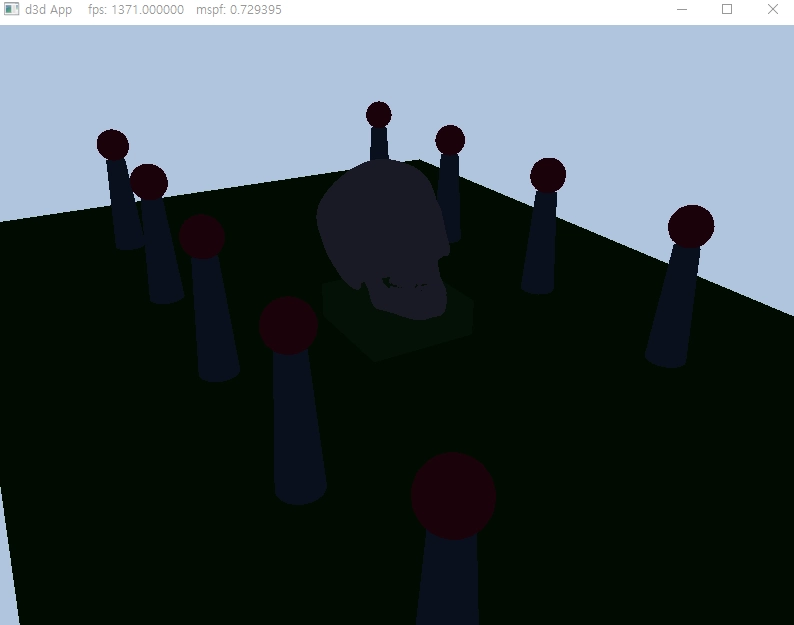Minimize the d3d App window

click(682, 9)
